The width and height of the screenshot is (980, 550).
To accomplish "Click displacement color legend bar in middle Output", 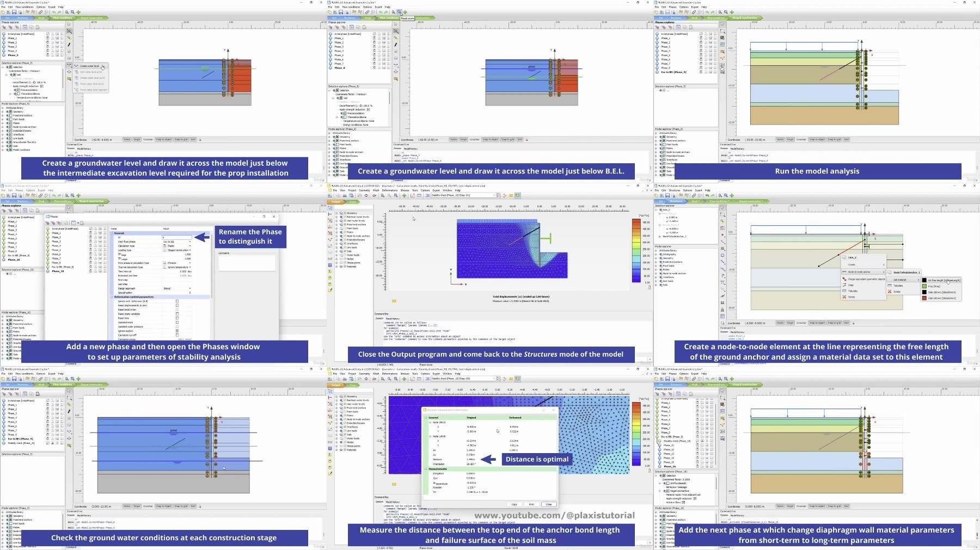I will pyautogui.click(x=636, y=250).
